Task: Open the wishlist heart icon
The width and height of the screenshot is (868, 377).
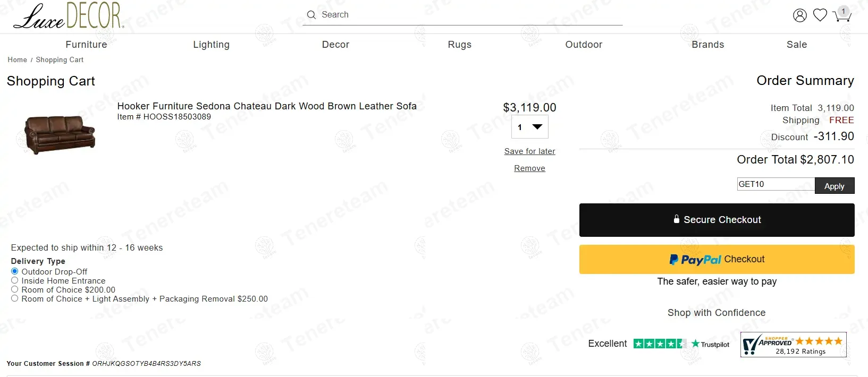Action: 820,15
